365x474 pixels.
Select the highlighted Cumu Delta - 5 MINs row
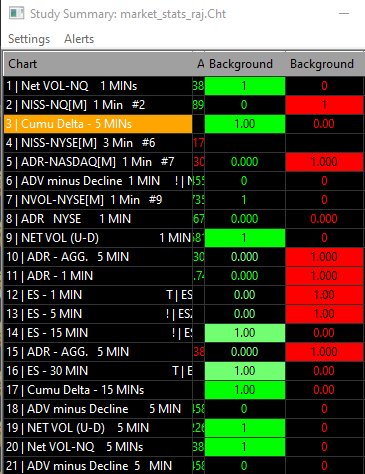point(98,124)
